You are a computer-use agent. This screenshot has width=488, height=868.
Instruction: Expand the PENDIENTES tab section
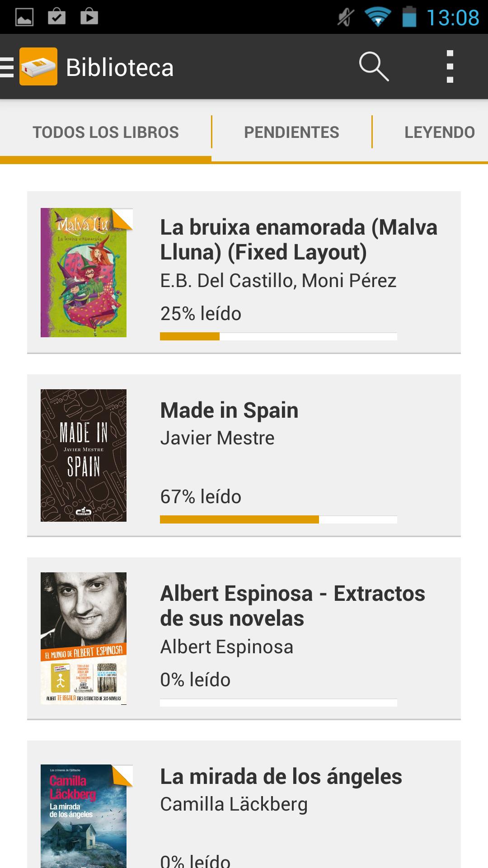[x=291, y=132]
